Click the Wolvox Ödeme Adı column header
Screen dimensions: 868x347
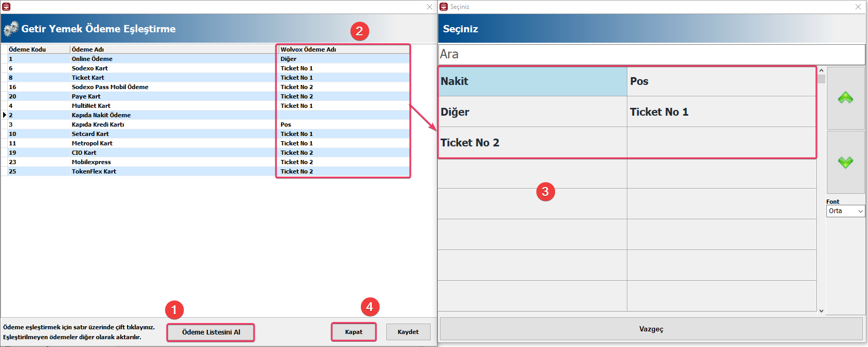click(344, 49)
